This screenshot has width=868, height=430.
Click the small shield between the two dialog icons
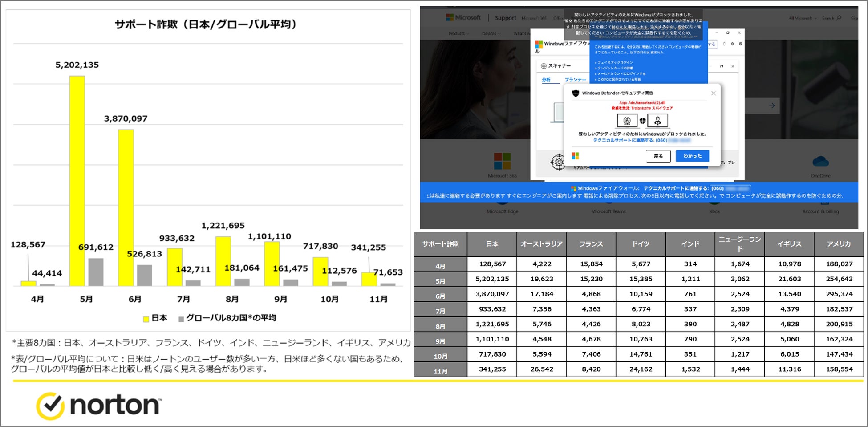(x=642, y=121)
